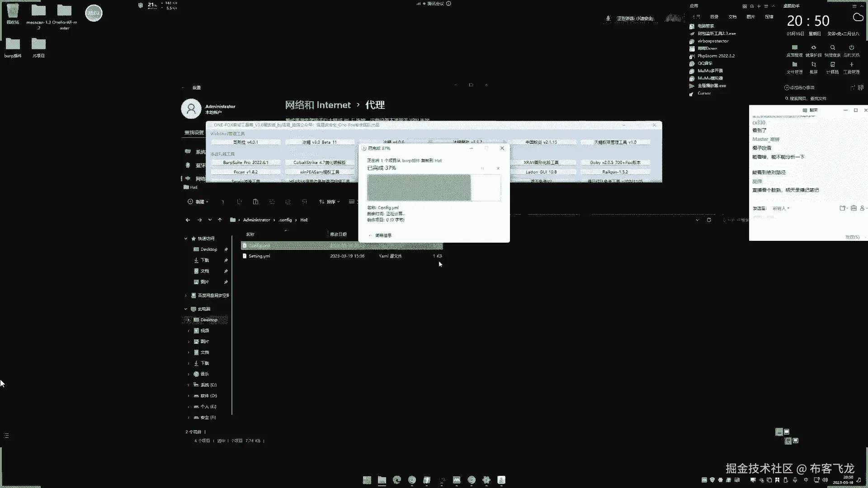This screenshot has height=488, width=868.
Task: Click the paste icon in Explorer toolbar
Action: point(255,202)
